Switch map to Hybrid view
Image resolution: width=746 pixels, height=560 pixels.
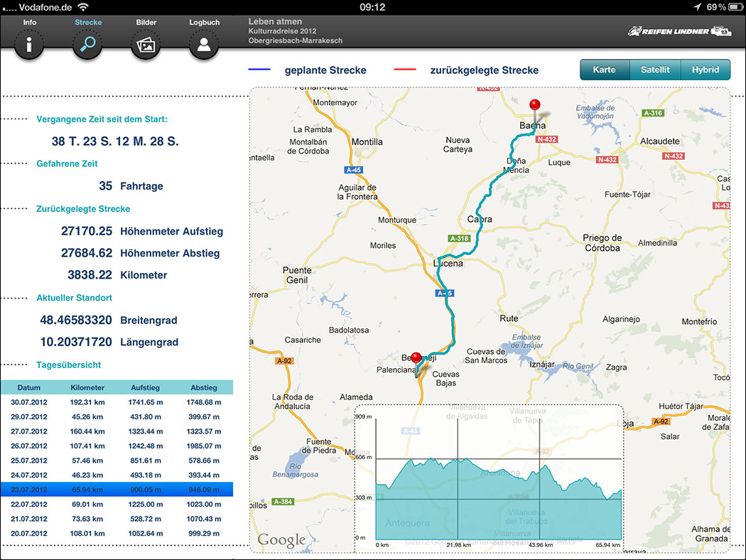[706, 70]
